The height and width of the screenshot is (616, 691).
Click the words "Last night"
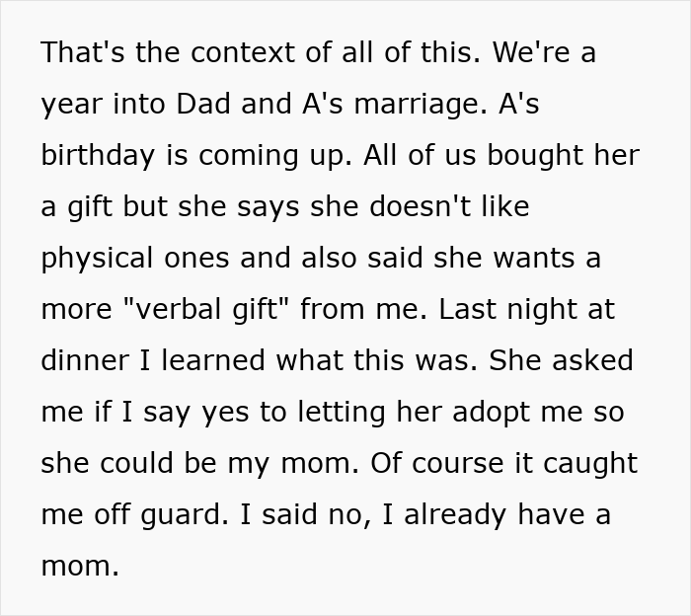(528, 309)
